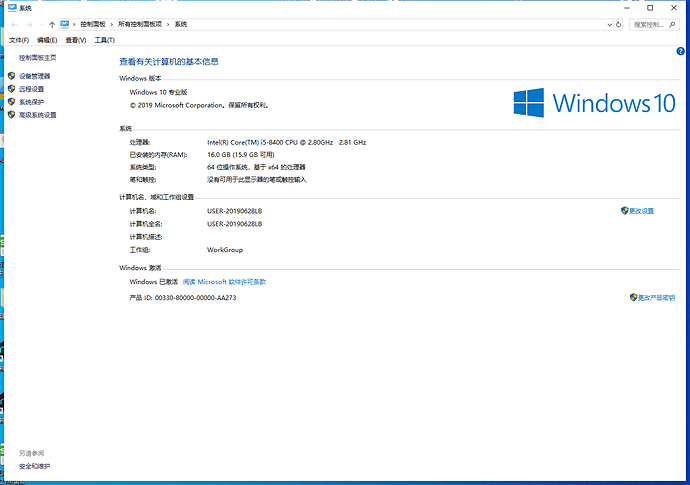The image size is (690, 485).
Task: Click 更改产品密钥 link
Action: 656,298
